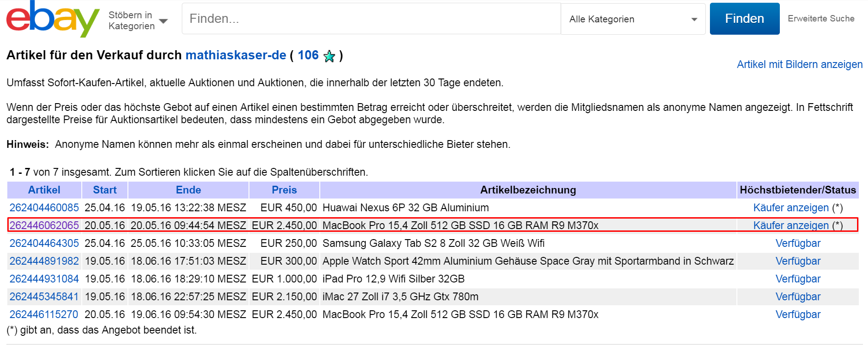The image size is (868, 350).
Task: Select the Huawei Nexus 6P 32 GB Aluminium title
Action: pyautogui.click(x=406, y=208)
